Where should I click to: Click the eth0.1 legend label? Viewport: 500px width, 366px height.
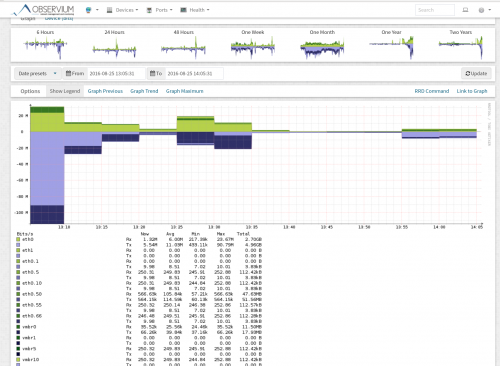[x=30, y=261]
